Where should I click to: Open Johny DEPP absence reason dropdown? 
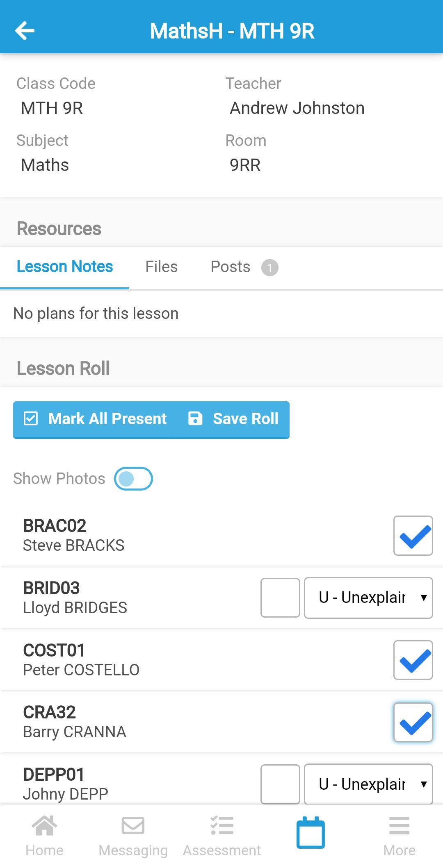click(x=368, y=784)
